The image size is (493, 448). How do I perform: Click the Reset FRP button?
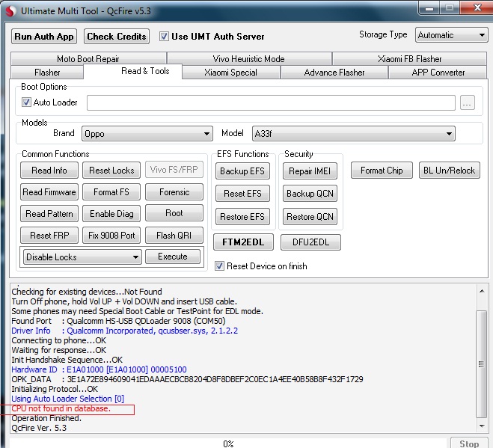[x=49, y=236]
